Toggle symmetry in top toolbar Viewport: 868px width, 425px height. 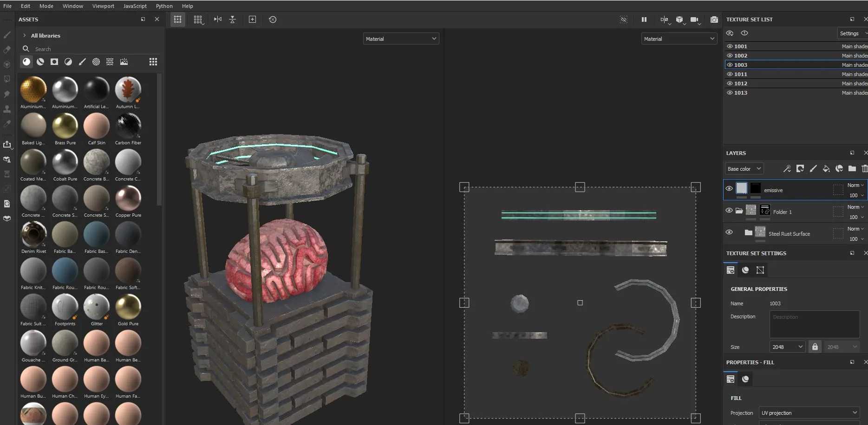tap(218, 19)
